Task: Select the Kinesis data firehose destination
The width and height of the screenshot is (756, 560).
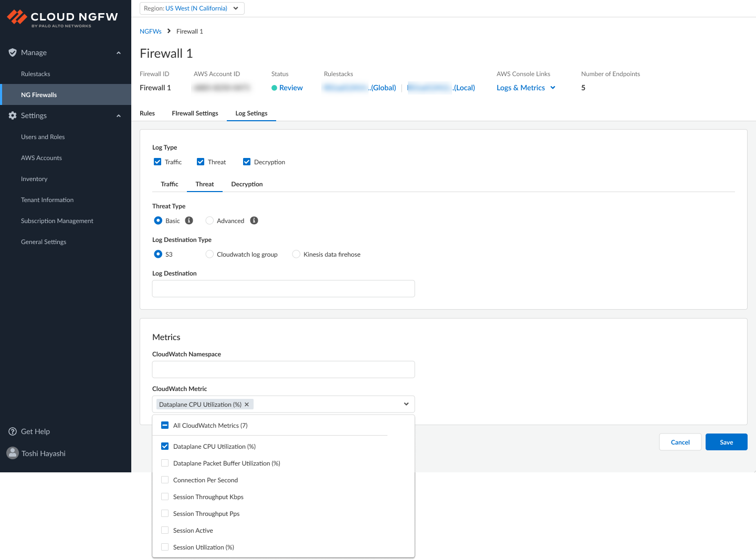Action: click(x=296, y=254)
